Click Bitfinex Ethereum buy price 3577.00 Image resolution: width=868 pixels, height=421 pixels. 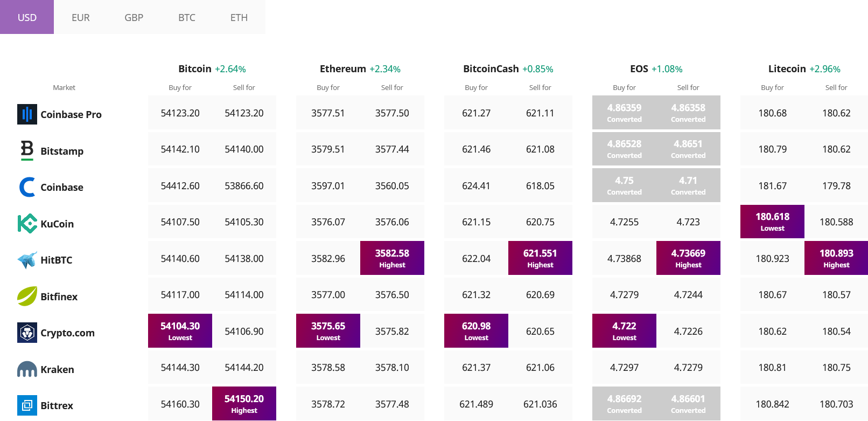[x=328, y=294]
